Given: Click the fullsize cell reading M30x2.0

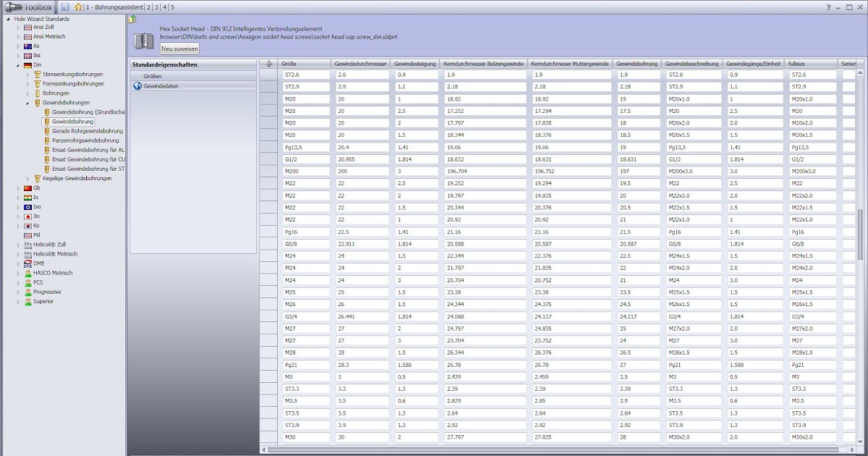Looking at the screenshot, I should coord(814,437).
